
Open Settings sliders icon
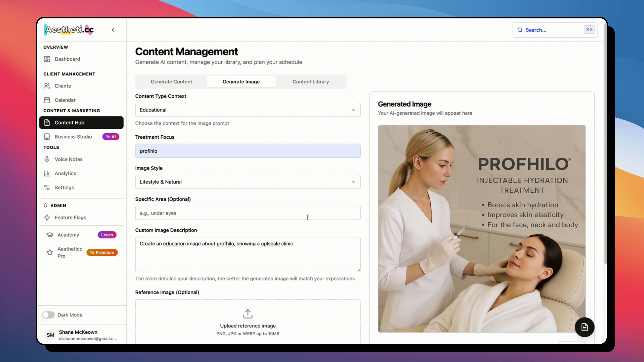coord(47,187)
